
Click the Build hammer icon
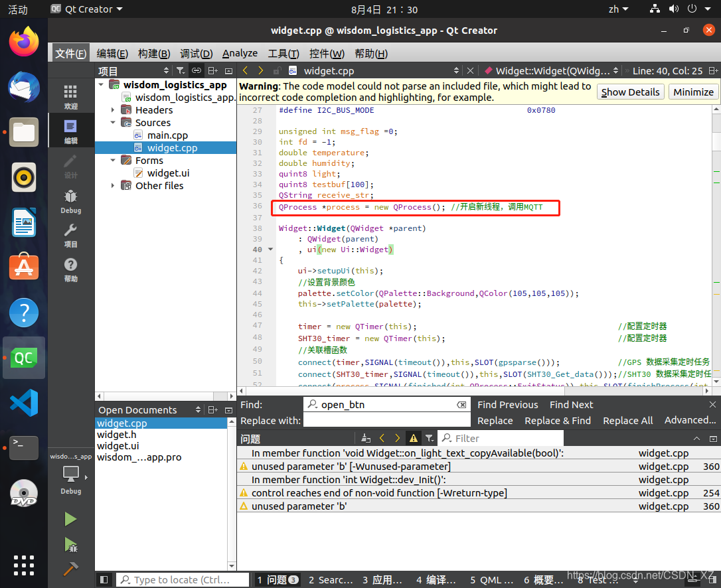tap(70, 569)
